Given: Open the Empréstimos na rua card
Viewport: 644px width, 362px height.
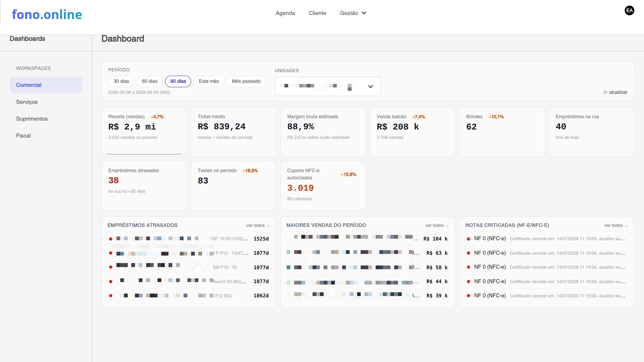Looking at the screenshot, I should tap(592, 132).
